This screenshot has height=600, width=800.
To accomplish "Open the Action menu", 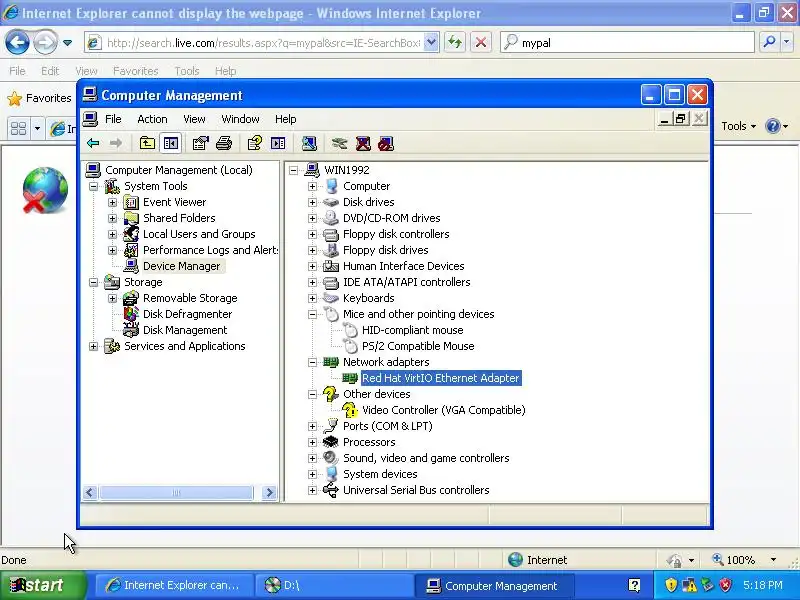I will [x=152, y=119].
